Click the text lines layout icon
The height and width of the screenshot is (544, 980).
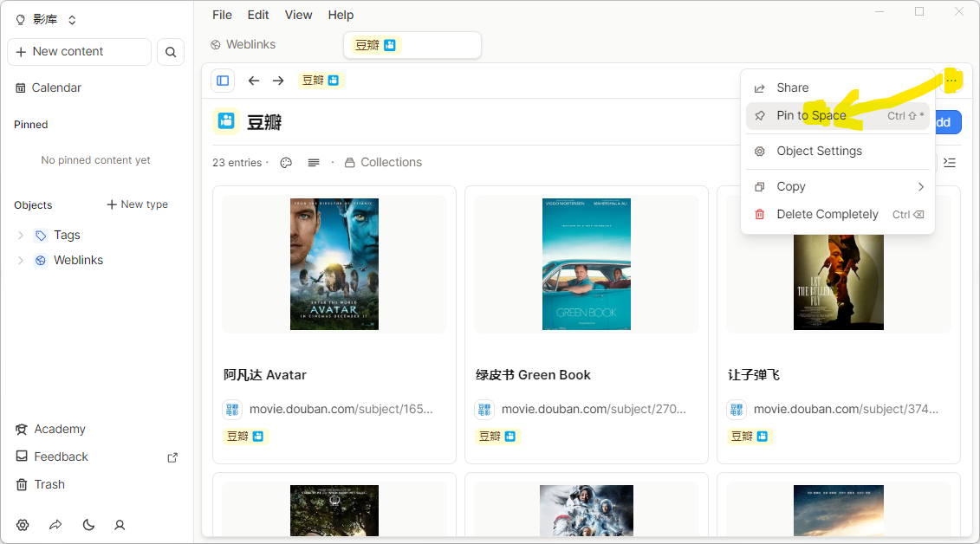click(314, 163)
